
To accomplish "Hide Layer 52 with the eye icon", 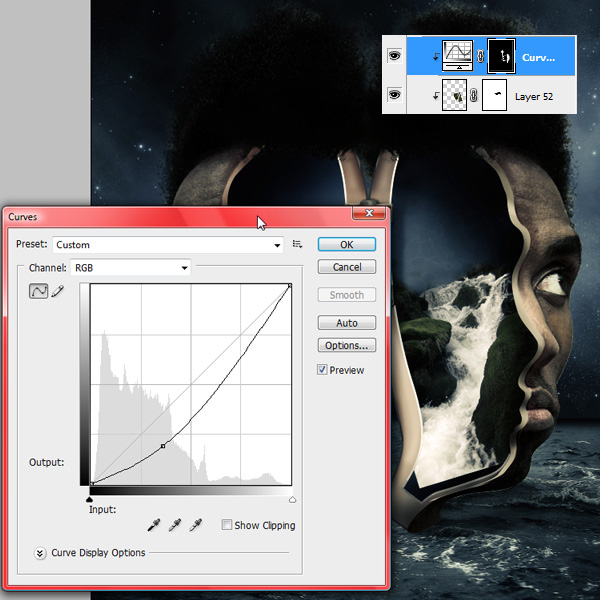I will coord(395,94).
